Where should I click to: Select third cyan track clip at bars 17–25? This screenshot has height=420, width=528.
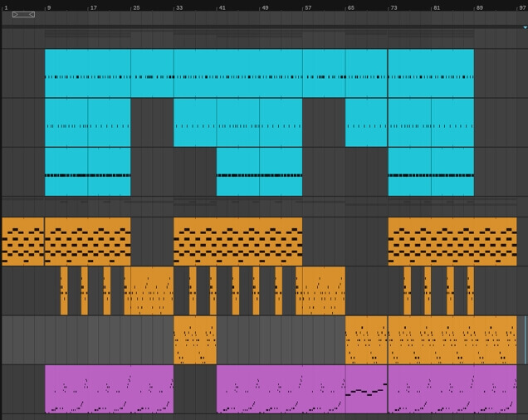click(109, 172)
